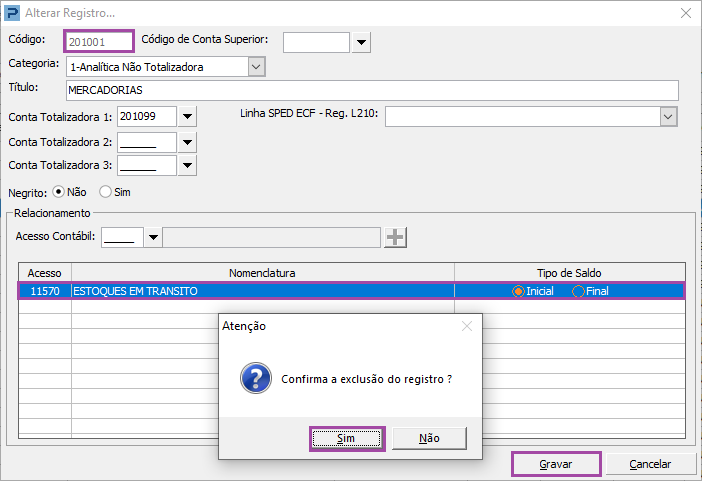Click the app logo icon in title bar
The image size is (702, 484).
coord(12,13)
